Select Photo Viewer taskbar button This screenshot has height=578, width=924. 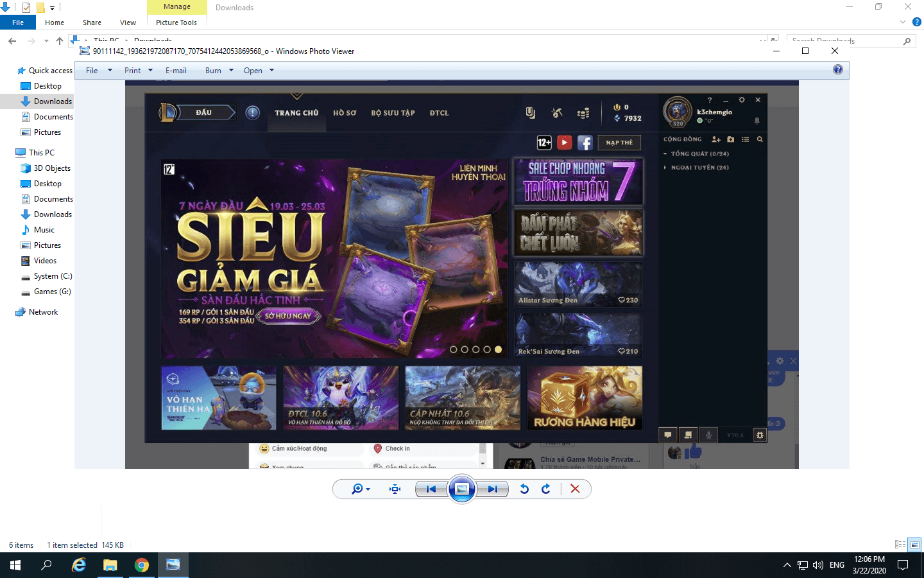[x=173, y=565]
